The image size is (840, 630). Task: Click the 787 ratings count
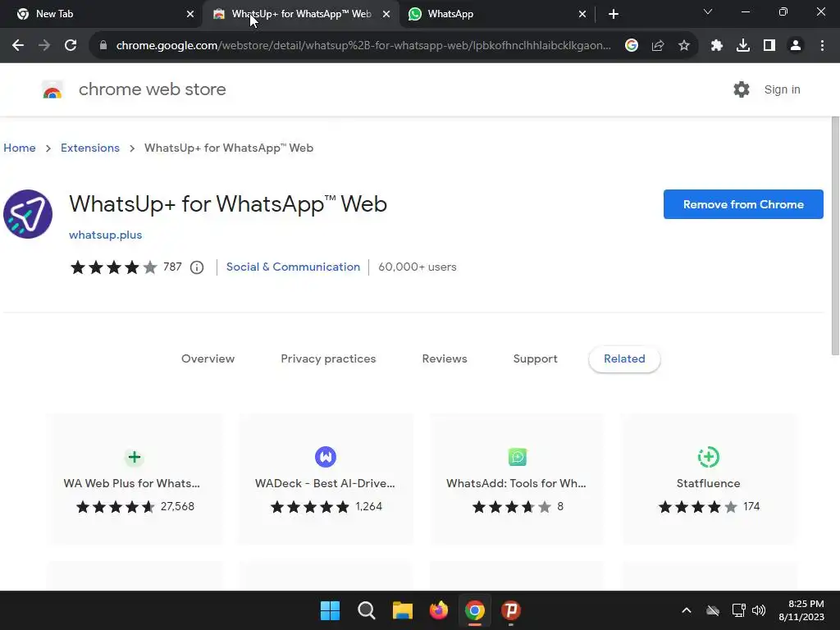click(x=172, y=267)
